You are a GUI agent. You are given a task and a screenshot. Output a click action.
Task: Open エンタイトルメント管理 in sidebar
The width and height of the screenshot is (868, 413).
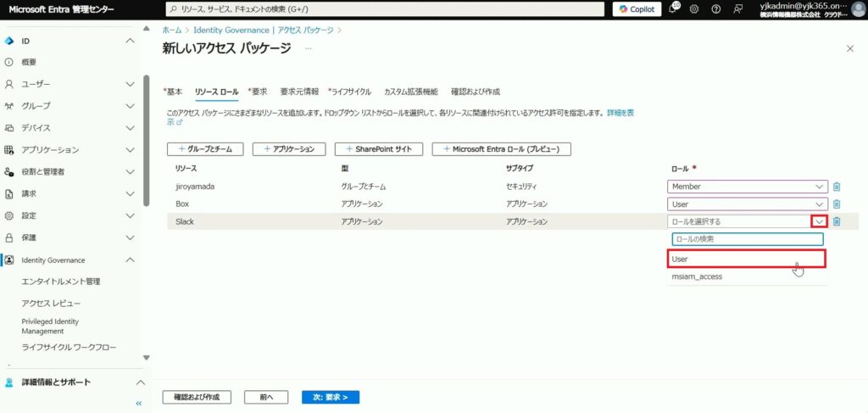(61, 282)
